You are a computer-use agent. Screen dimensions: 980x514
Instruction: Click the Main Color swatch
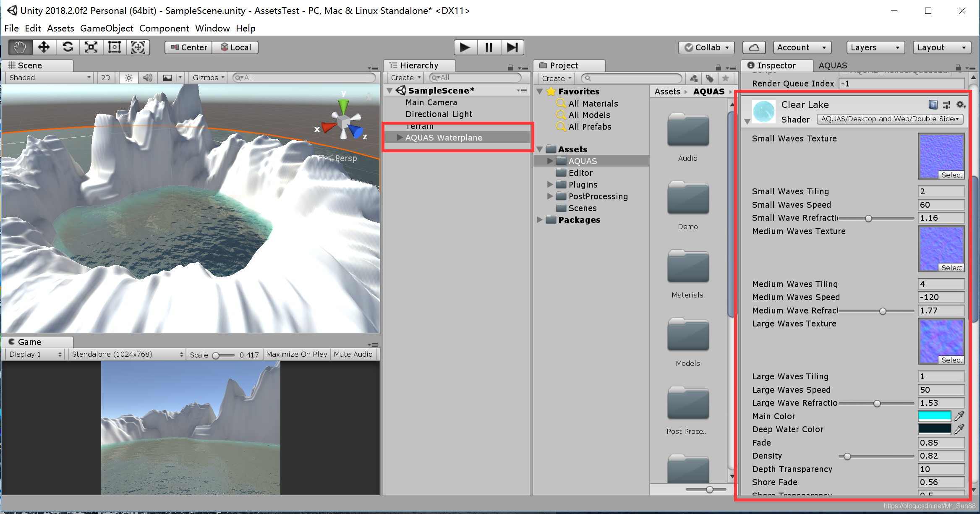click(x=935, y=416)
